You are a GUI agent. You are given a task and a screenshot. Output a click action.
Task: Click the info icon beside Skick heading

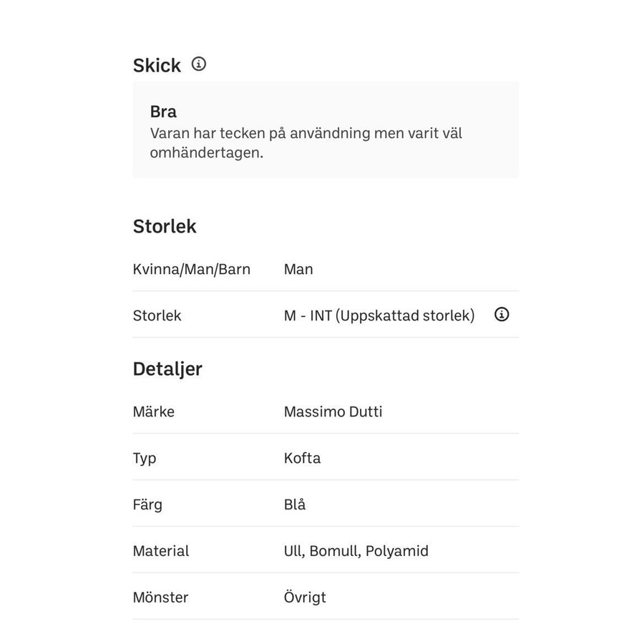coord(199,64)
